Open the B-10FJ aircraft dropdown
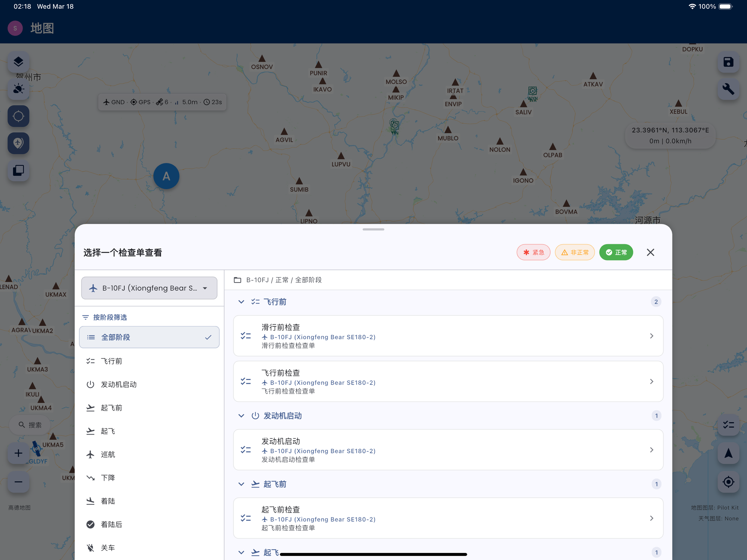The width and height of the screenshot is (747, 560). 149,288
